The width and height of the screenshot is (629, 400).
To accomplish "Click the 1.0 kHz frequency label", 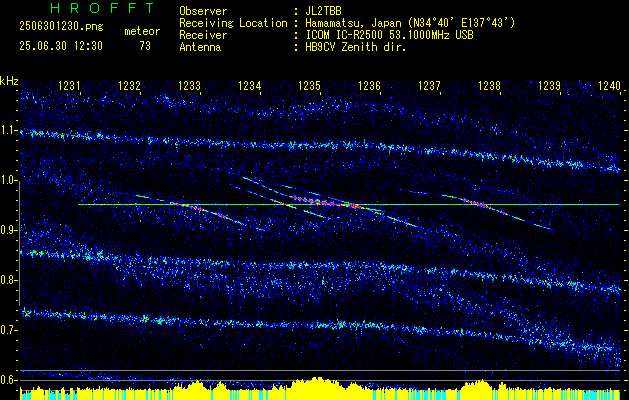I will pos(9,181).
